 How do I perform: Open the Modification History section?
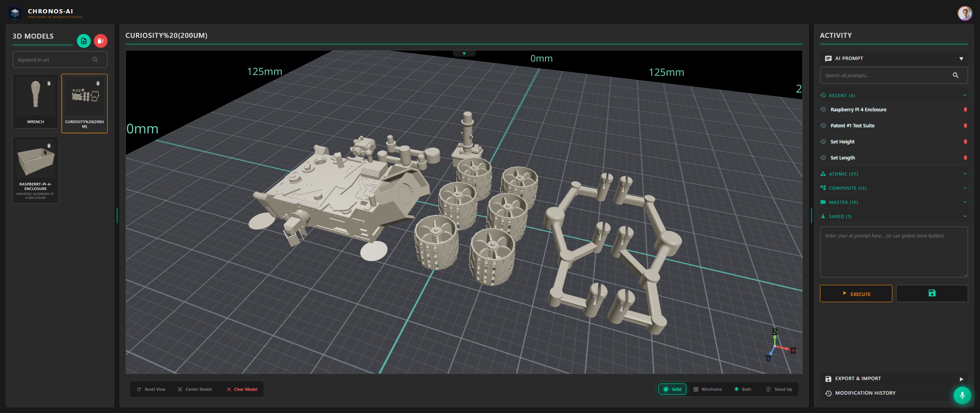pyautogui.click(x=894, y=393)
